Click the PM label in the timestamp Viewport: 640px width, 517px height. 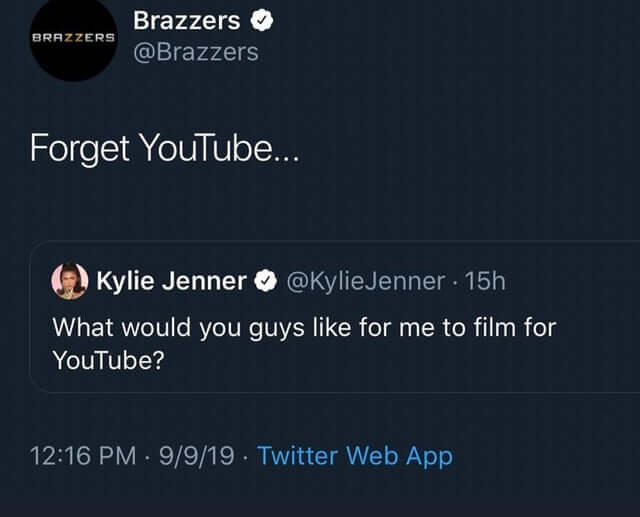coord(119,456)
